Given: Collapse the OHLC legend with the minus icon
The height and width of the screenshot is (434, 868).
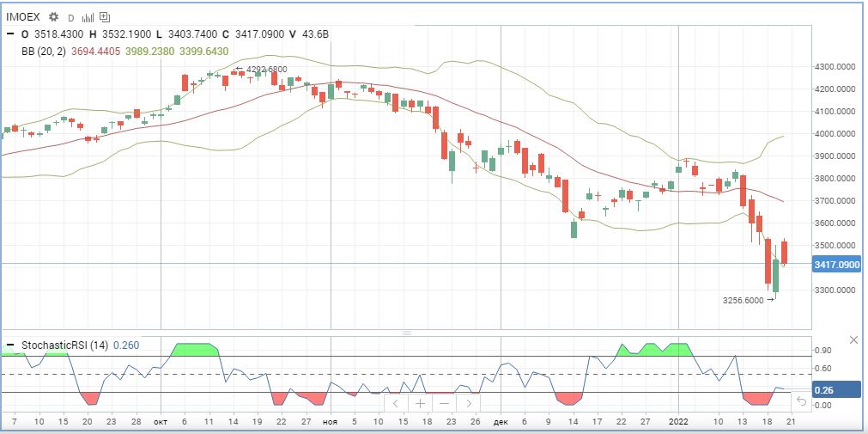Looking at the screenshot, I should (x=10, y=34).
